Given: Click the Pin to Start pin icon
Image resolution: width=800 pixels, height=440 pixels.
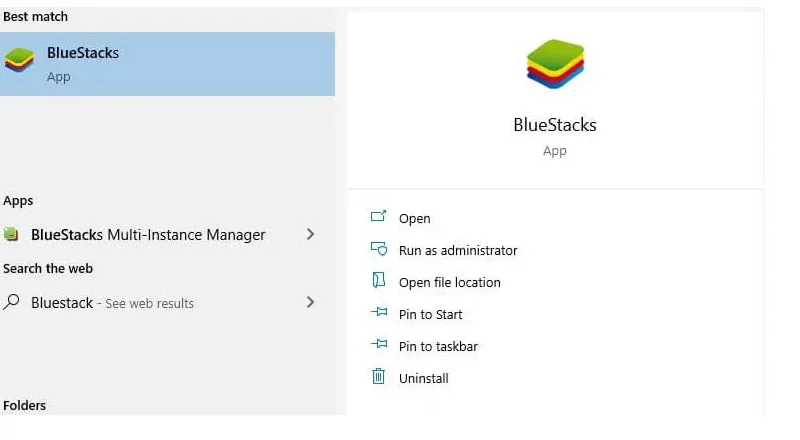Looking at the screenshot, I should [x=379, y=311].
